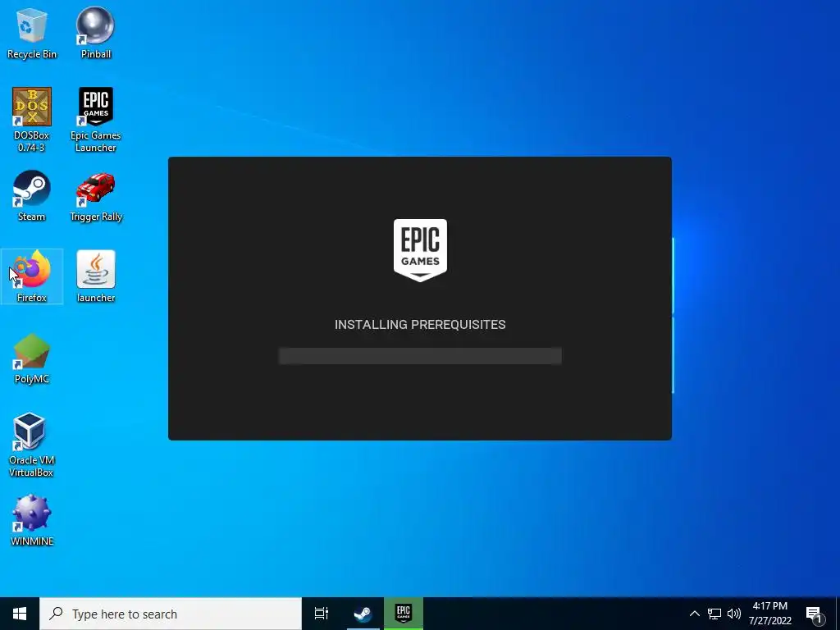Select the Java launcher desktop shortcut

[x=95, y=276]
